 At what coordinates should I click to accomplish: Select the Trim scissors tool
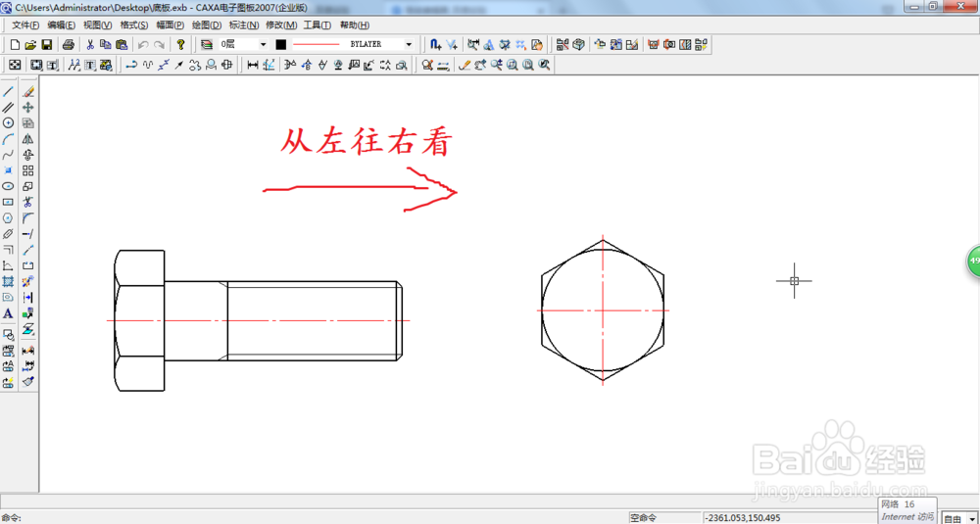(x=28, y=202)
